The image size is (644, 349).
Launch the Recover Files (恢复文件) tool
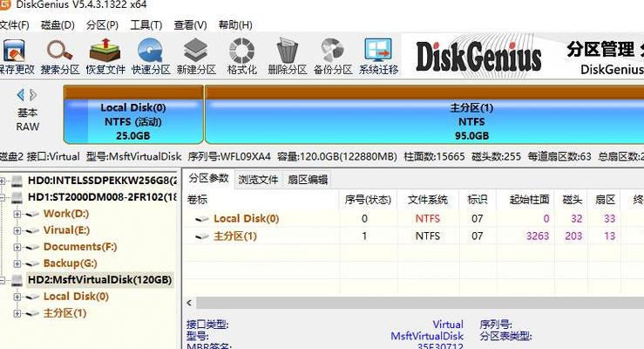click(105, 57)
